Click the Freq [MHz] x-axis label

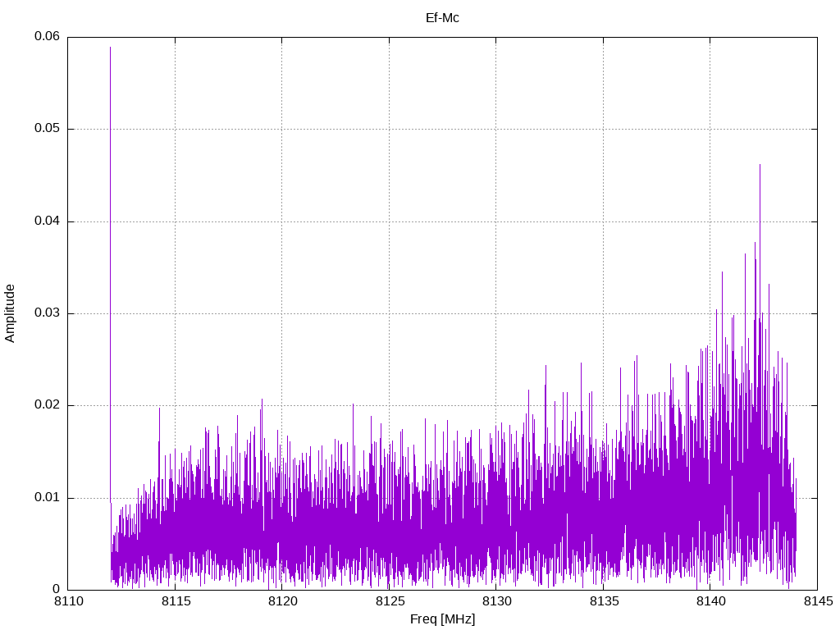tap(442, 619)
